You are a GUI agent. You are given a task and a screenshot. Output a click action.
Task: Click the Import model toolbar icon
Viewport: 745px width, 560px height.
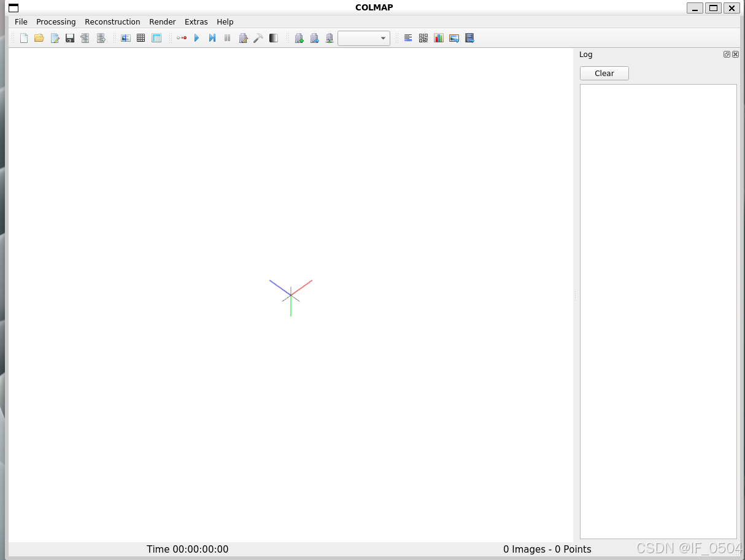[85, 38]
